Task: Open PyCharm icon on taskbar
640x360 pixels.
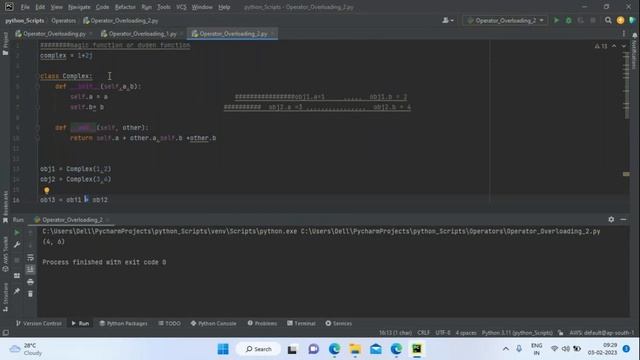Action: (417, 349)
